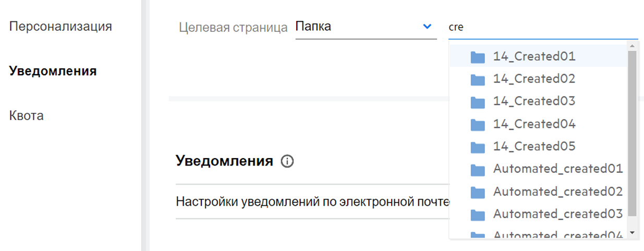644x251 pixels.
Task: Click the dropdown list scroll down arrow
Action: point(632,232)
